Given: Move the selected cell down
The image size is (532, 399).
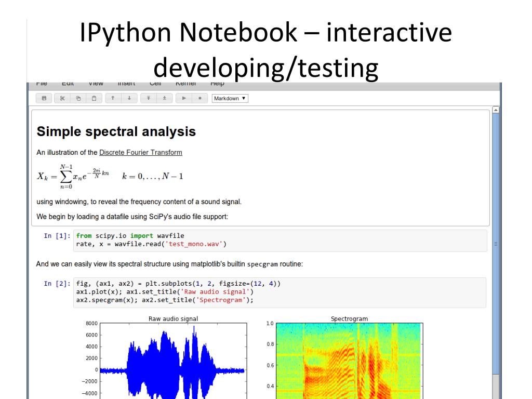Looking at the screenshot, I should tap(129, 98).
